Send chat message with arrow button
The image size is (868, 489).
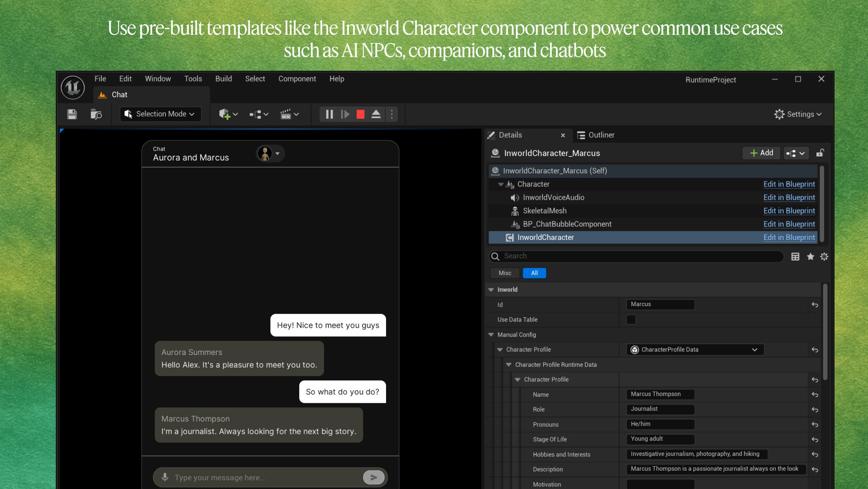[x=374, y=477]
